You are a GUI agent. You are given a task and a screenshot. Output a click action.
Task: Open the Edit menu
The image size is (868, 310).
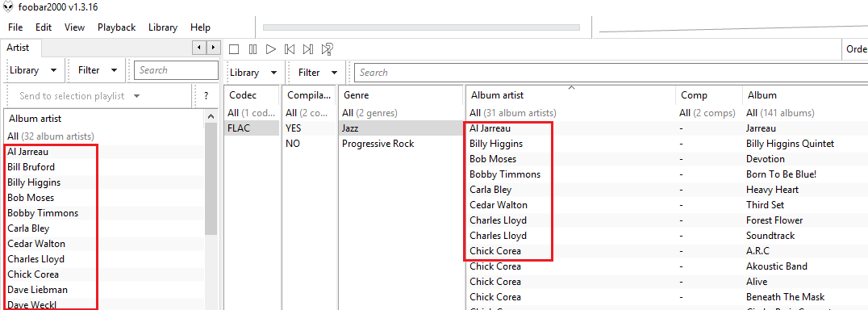[44, 27]
